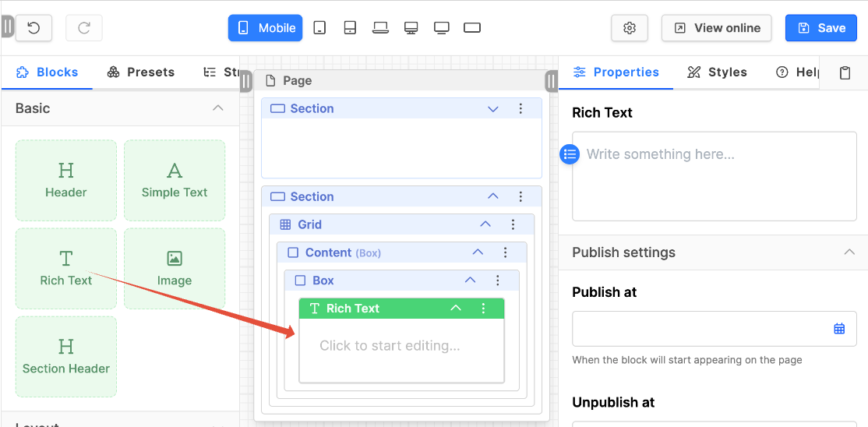Select the Page row in structure

401,80
